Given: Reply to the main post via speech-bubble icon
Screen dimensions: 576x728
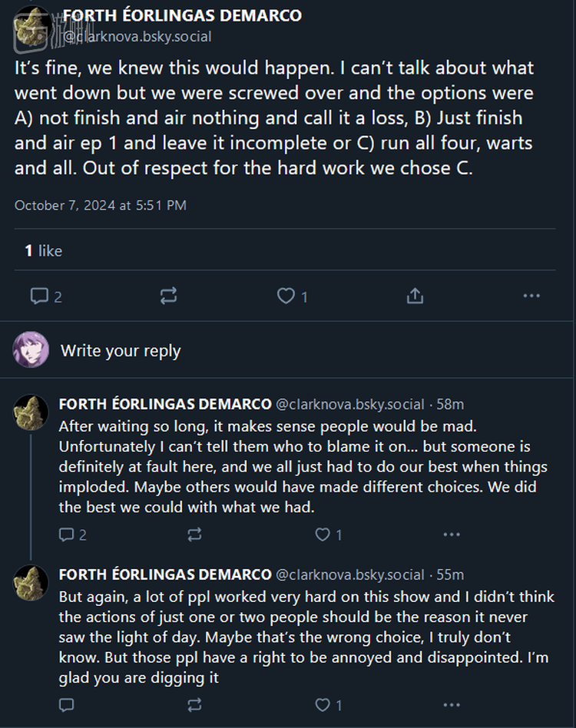Looking at the screenshot, I should tap(39, 296).
